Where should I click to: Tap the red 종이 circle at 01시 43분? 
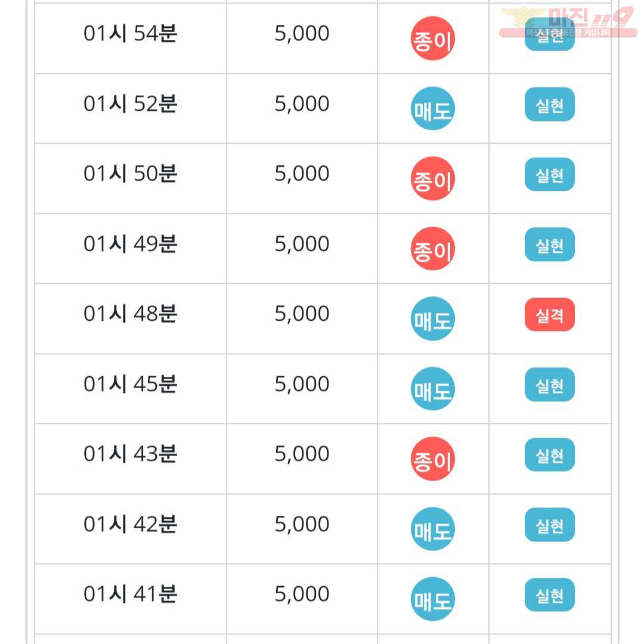[x=432, y=459]
